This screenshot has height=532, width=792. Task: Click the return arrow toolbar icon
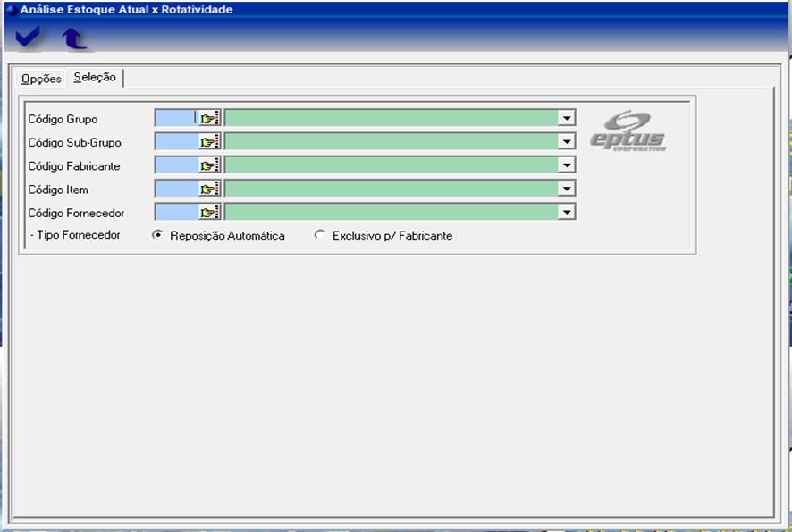[x=73, y=38]
